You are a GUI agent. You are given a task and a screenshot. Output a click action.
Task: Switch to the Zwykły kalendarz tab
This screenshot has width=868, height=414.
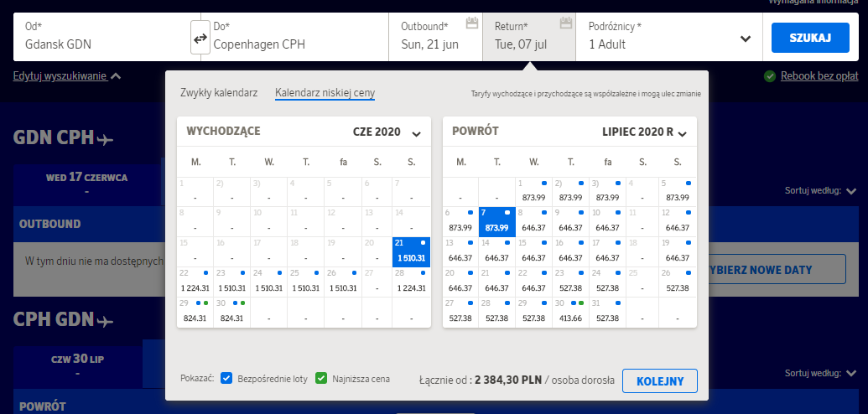pos(218,93)
